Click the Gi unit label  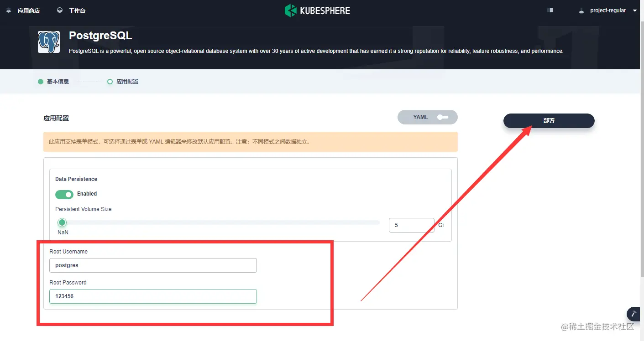[441, 225]
